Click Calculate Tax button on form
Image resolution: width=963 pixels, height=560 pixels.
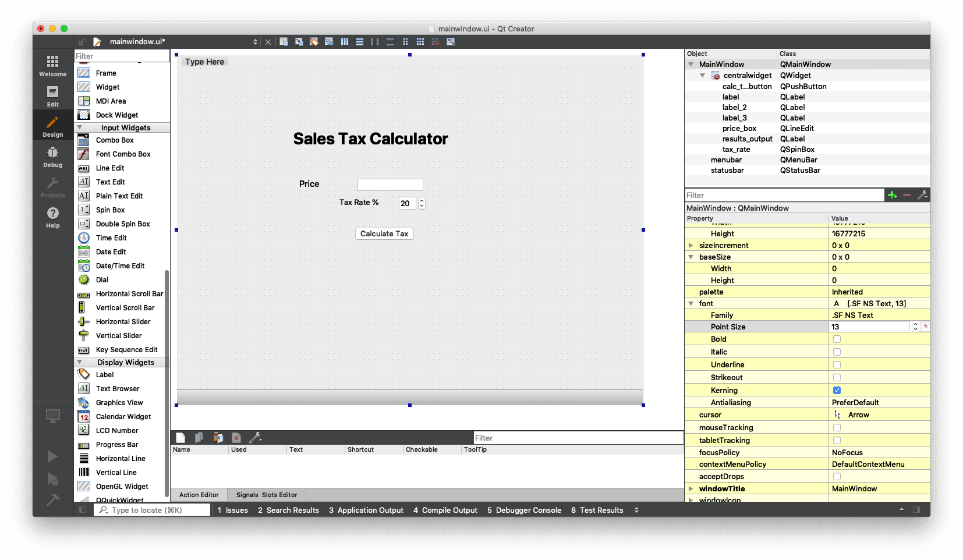(x=384, y=233)
